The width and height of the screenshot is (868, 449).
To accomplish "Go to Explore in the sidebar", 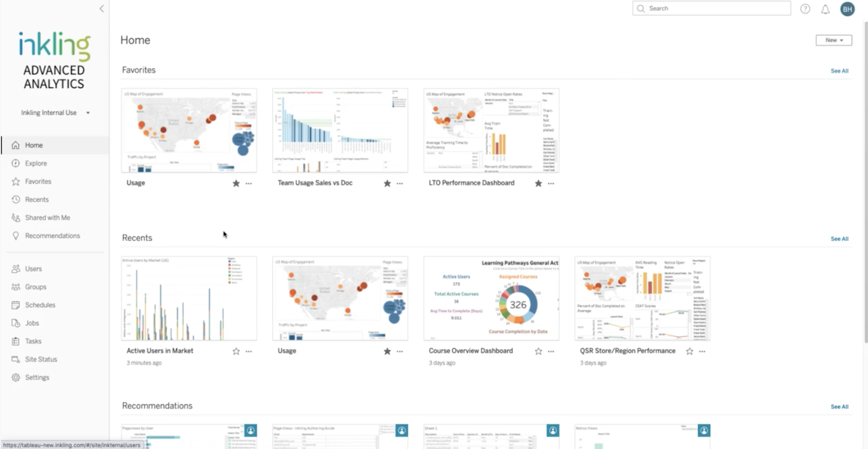I will click(x=36, y=163).
